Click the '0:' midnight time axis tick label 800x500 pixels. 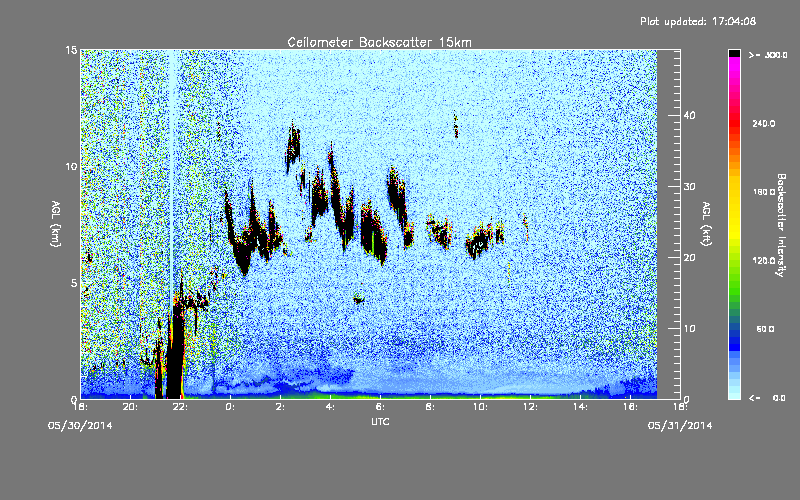click(231, 407)
